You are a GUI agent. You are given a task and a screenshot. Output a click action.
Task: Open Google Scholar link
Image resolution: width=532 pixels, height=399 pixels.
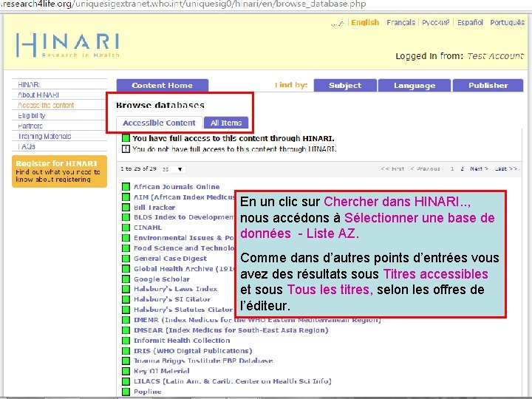pyautogui.click(x=162, y=279)
